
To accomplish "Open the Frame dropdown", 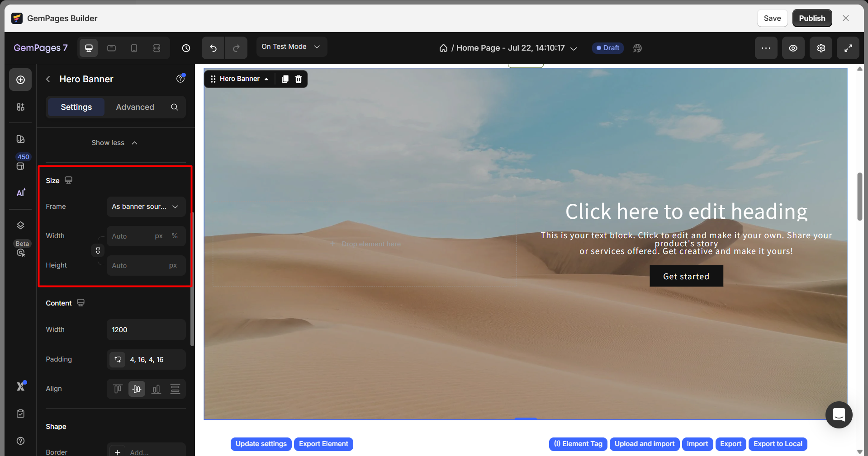I will (x=146, y=207).
